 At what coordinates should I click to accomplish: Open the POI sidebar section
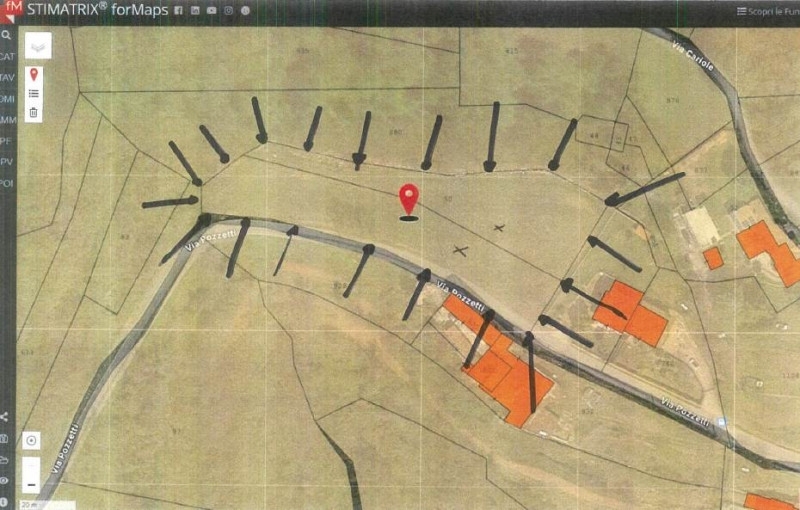click(7, 183)
